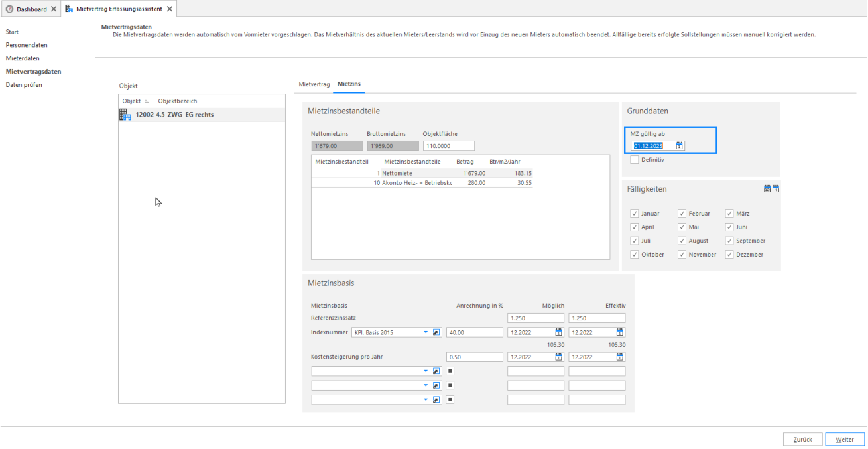Open the Personendaten step

coord(27,45)
